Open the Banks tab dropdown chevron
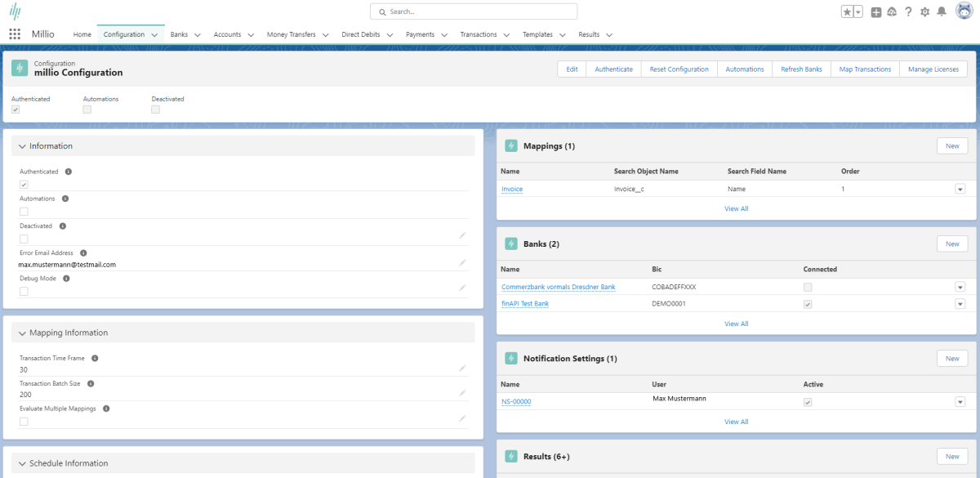The image size is (980, 478). (x=198, y=35)
